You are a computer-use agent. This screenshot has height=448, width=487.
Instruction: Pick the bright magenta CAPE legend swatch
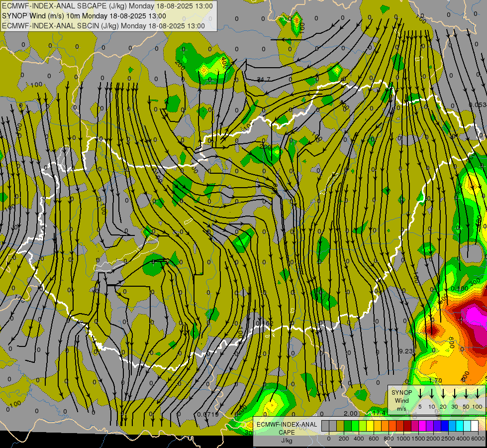pos(422,426)
